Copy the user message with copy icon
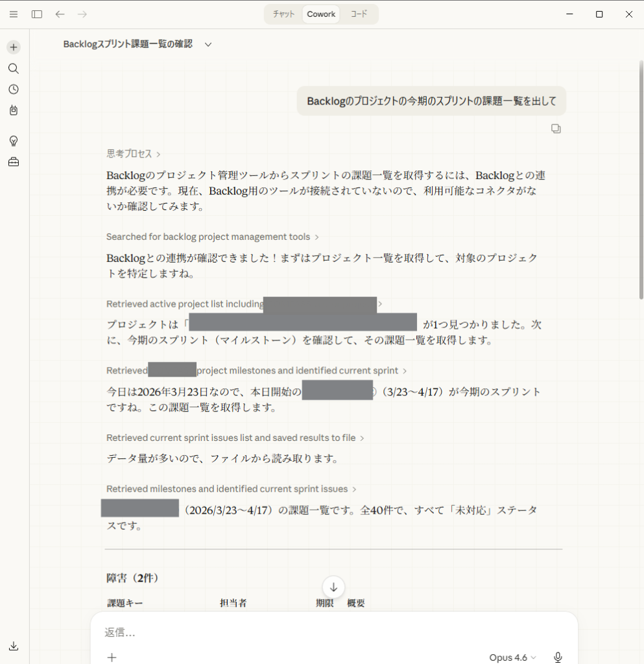The height and width of the screenshot is (664, 644). point(556,129)
